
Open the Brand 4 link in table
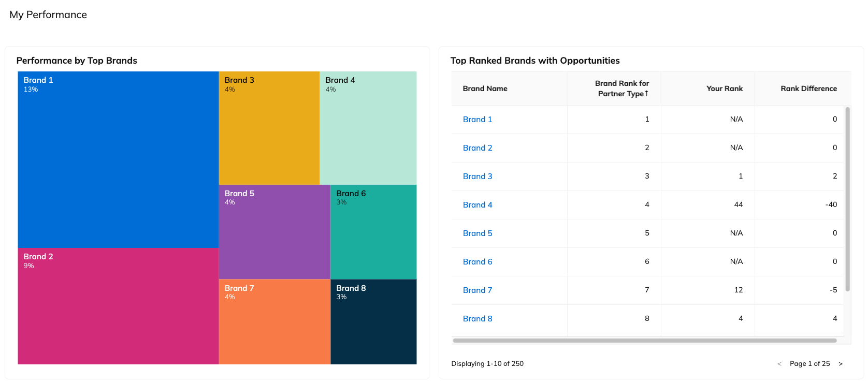coord(477,205)
